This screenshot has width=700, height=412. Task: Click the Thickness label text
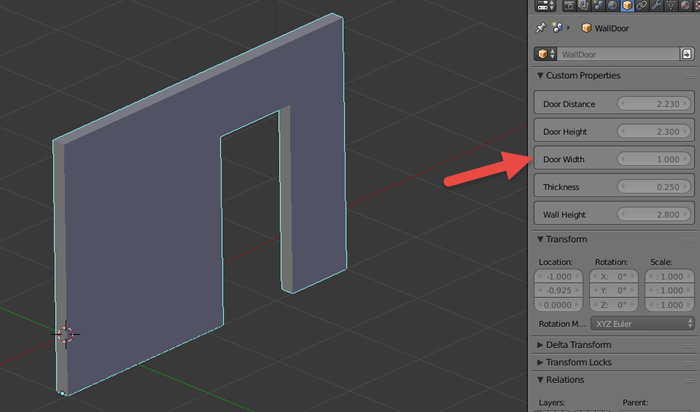561,187
